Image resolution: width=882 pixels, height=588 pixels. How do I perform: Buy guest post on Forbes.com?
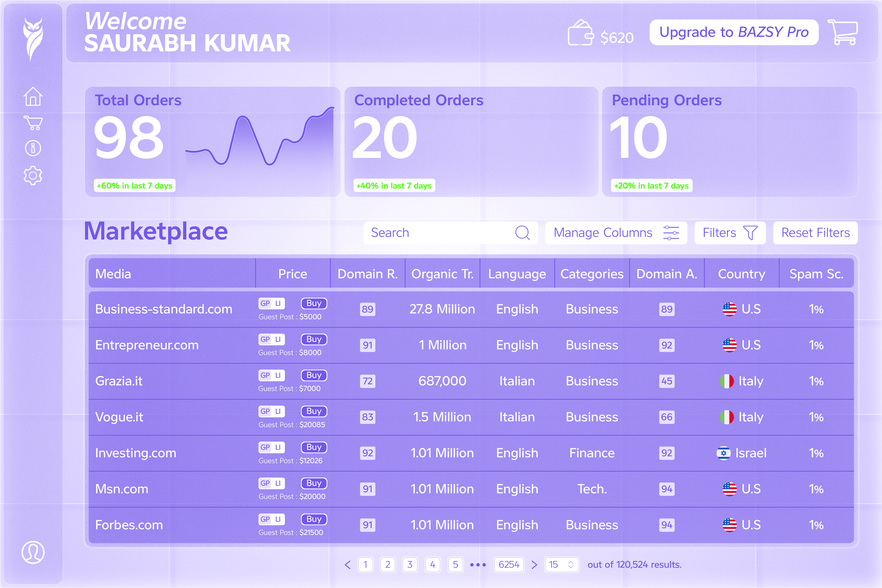(x=314, y=519)
